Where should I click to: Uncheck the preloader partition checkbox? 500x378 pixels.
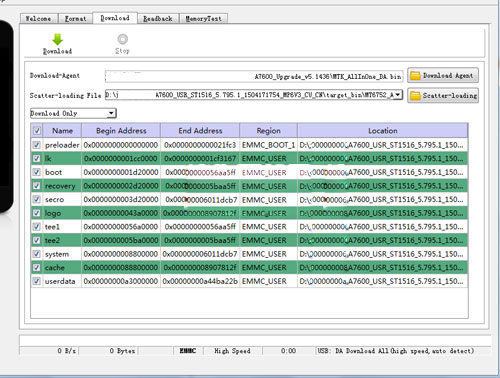[37, 145]
